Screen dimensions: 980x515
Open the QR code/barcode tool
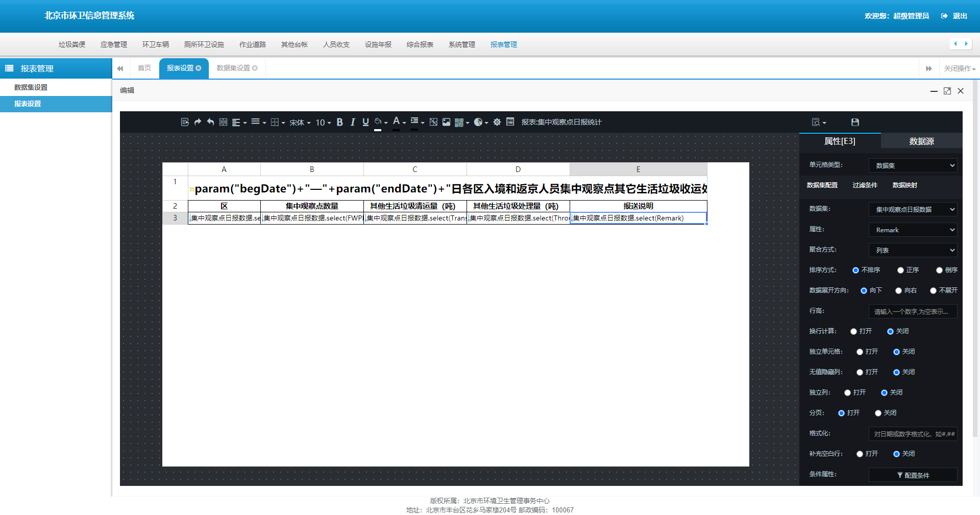pyautogui.click(x=461, y=122)
